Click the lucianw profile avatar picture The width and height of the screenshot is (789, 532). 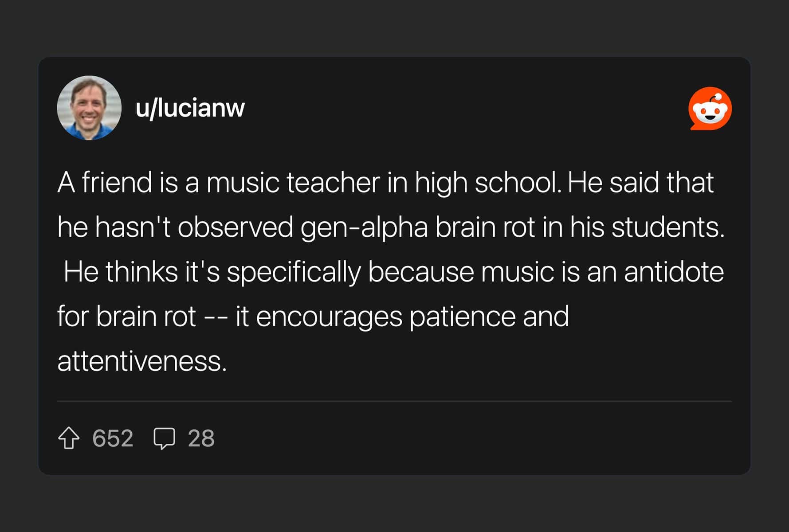pyautogui.click(x=89, y=108)
